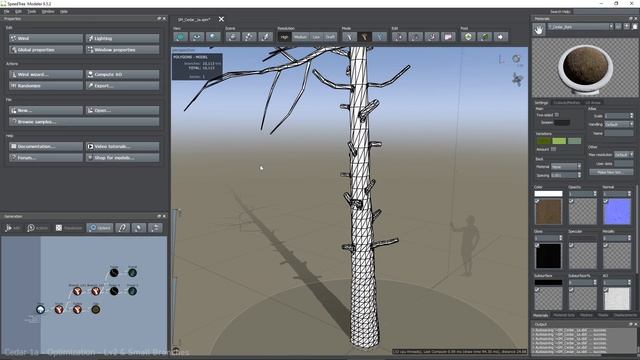Select the top teal leaf node in graph

coord(132,273)
